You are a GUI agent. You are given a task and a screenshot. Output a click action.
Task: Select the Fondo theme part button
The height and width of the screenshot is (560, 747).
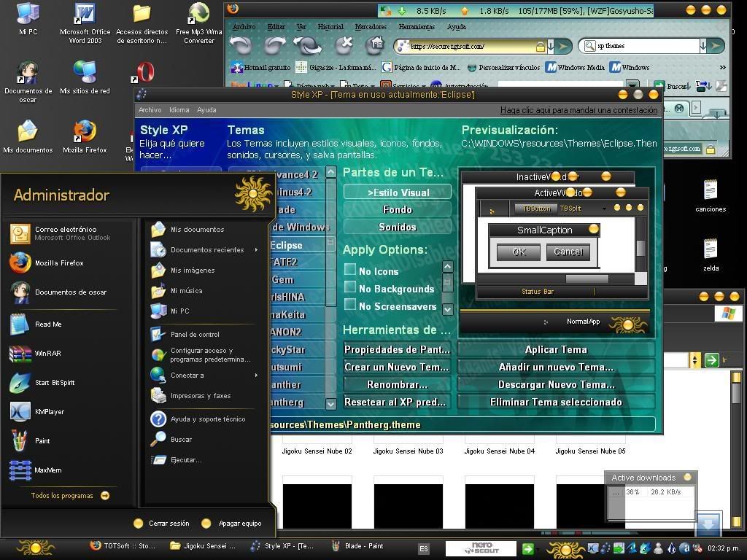(397, 209)
